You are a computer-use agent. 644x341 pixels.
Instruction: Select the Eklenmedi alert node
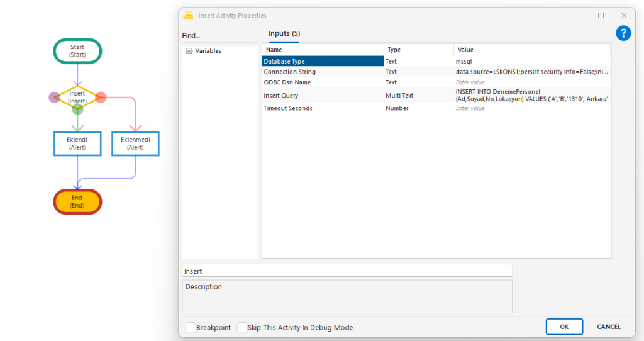135,143
